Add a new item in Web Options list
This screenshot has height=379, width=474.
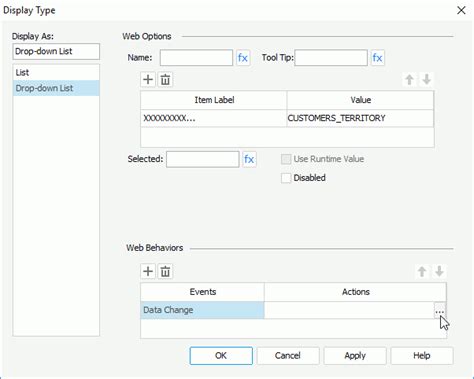click(x=148, y=80)
